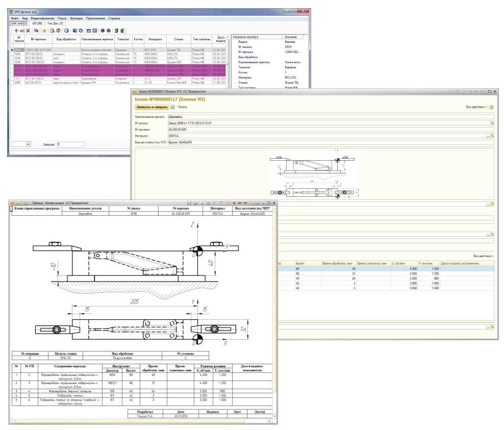Click the diskette save icon beside Записать и закрыть
Viewport: 504px width, 430px height.
[172, 107]
